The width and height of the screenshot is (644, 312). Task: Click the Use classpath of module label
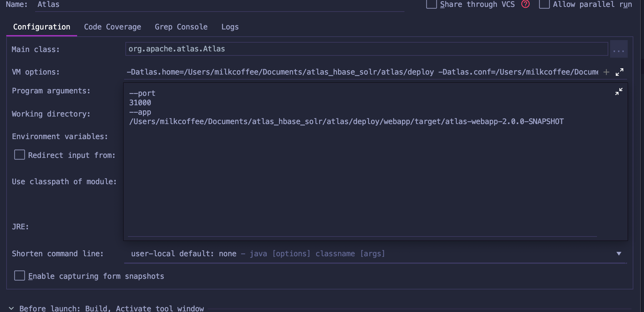pos(64,182)
